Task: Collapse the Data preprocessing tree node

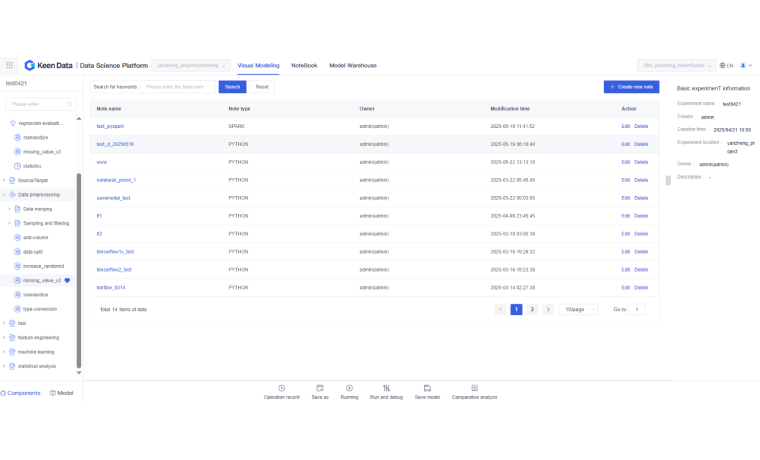Action: (5, 194)
